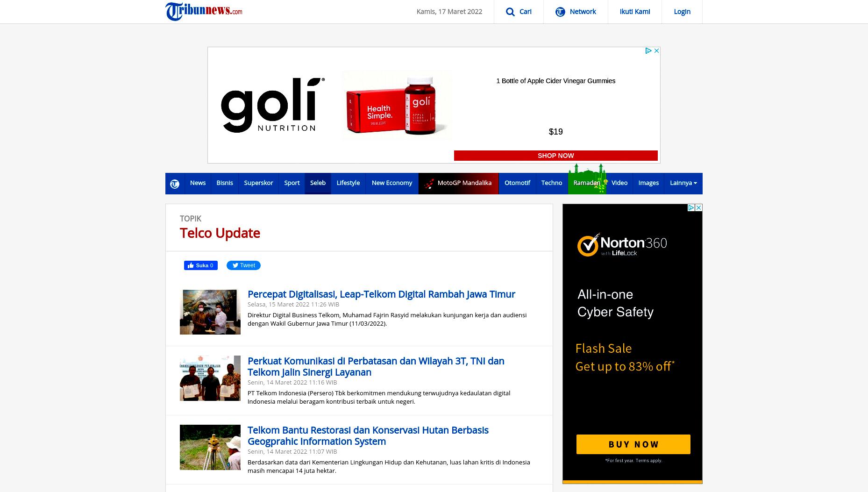The height and width of the screenshot is (492, 868).
Task: Open MotoGP Mandalika section
Action: click(458, 183)
